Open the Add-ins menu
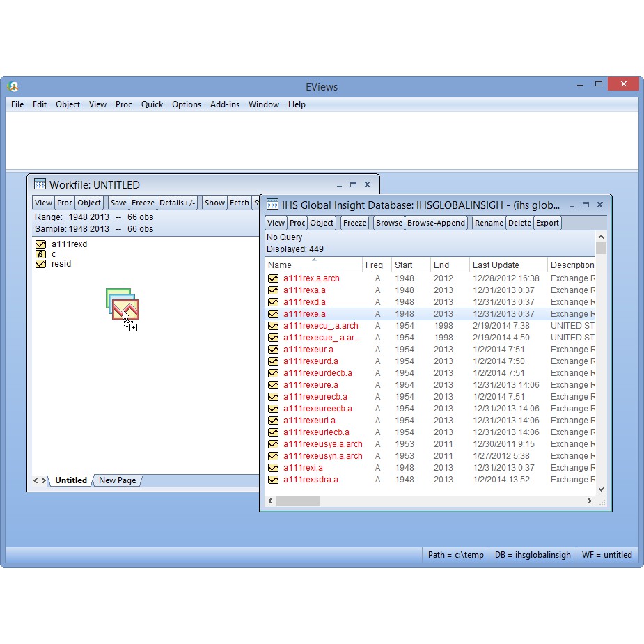The height and width of the screenshot is (644, 644). tap(225, 104)
